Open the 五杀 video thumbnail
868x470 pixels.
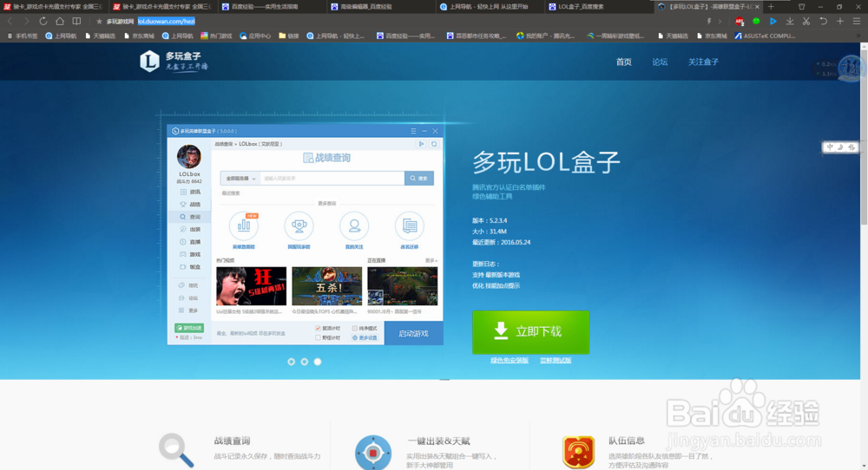[326, 286]
